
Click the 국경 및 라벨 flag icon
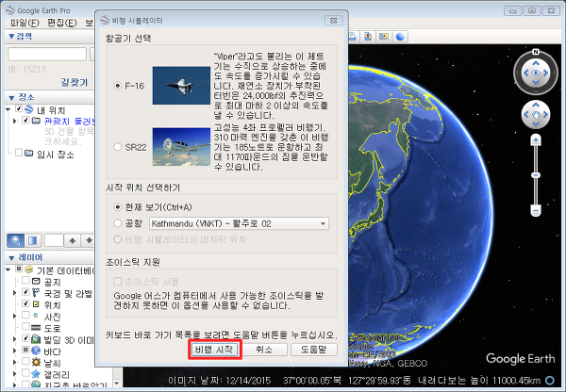36,292
